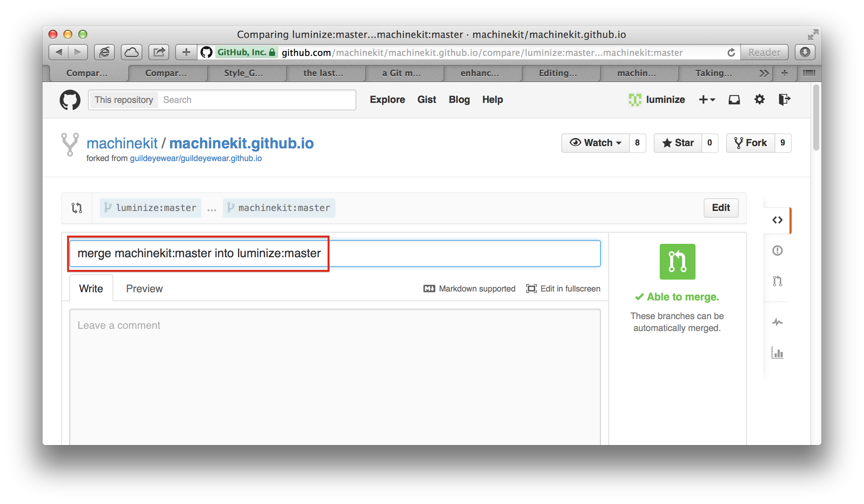Screen dimensions: 864x504
Task: Reload the page with refresh icon
Action: click(731, 53)
